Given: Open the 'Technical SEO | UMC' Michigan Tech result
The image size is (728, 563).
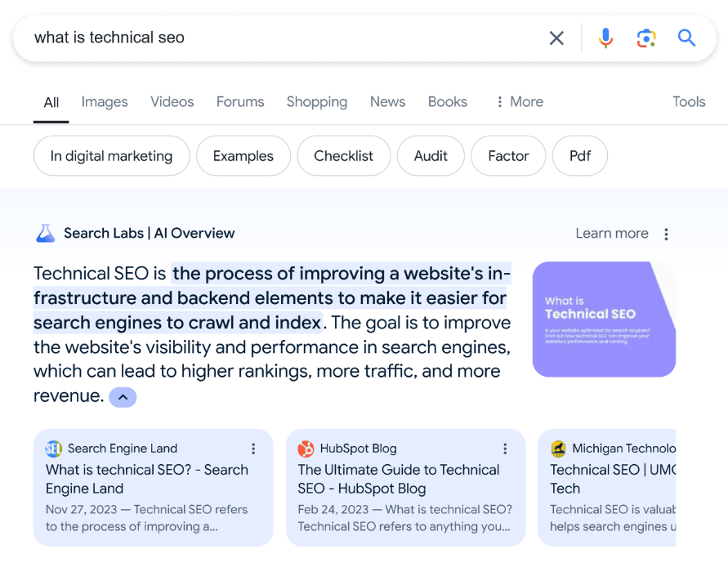Looking at the screenshot, I should point(613,479).
